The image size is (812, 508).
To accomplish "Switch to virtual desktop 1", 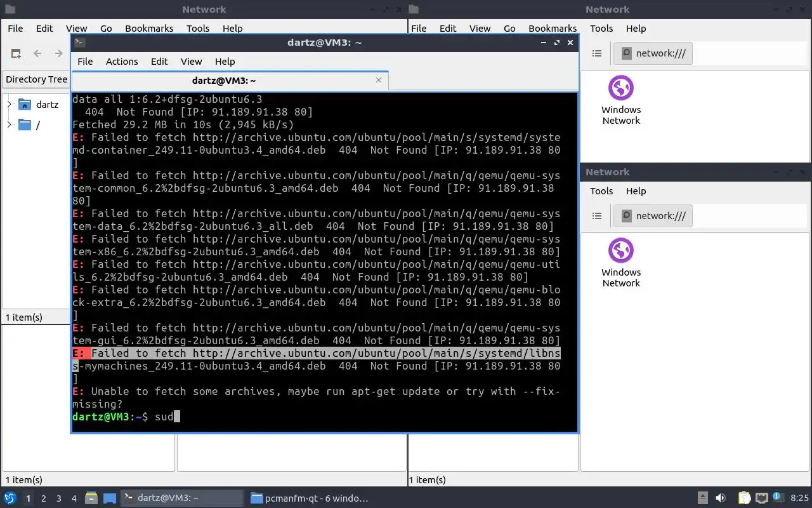I will [x=28, y=498].
